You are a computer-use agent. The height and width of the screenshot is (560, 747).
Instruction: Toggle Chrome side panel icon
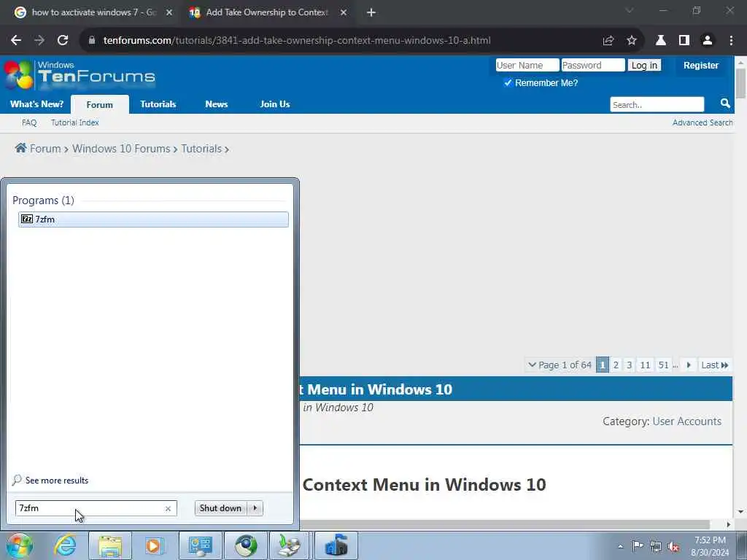684,41
